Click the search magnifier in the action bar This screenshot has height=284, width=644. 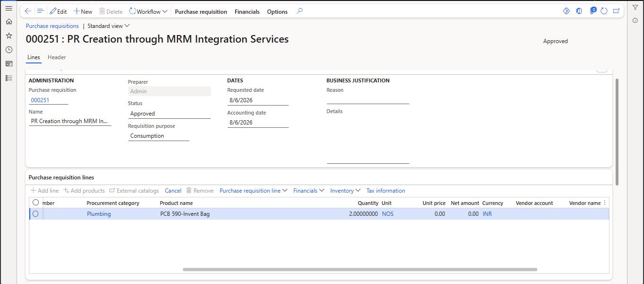(x=299, y=11)
